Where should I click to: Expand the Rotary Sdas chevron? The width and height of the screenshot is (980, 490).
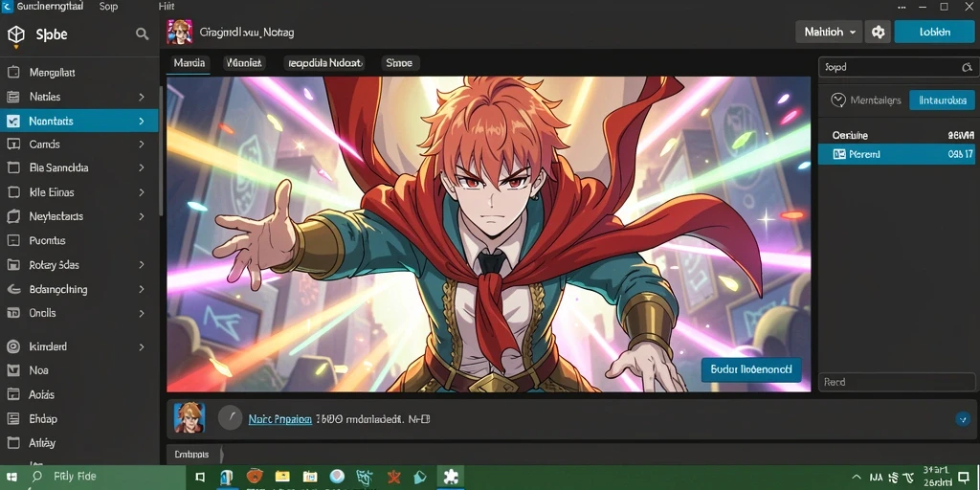[x=142, y=264]
